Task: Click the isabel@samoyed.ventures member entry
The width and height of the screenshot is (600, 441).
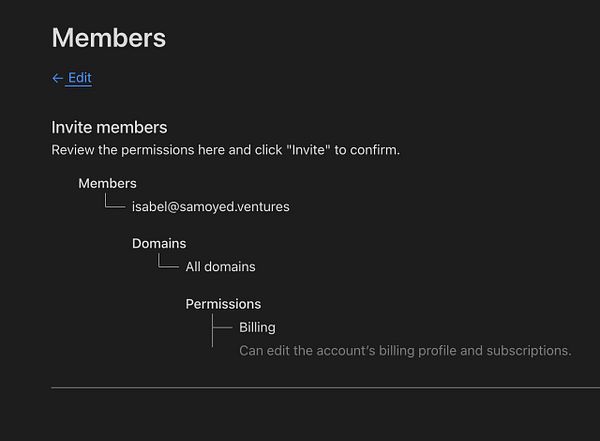Action: pyautogui.click(x=210, y=207)
